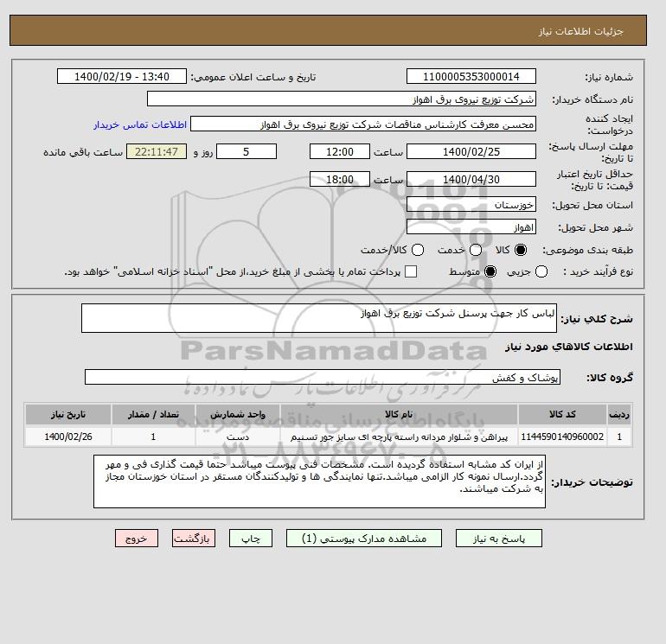Click the quantity cell in row 1
Viewport: 666px width, 644px height.
coord(153,437)
